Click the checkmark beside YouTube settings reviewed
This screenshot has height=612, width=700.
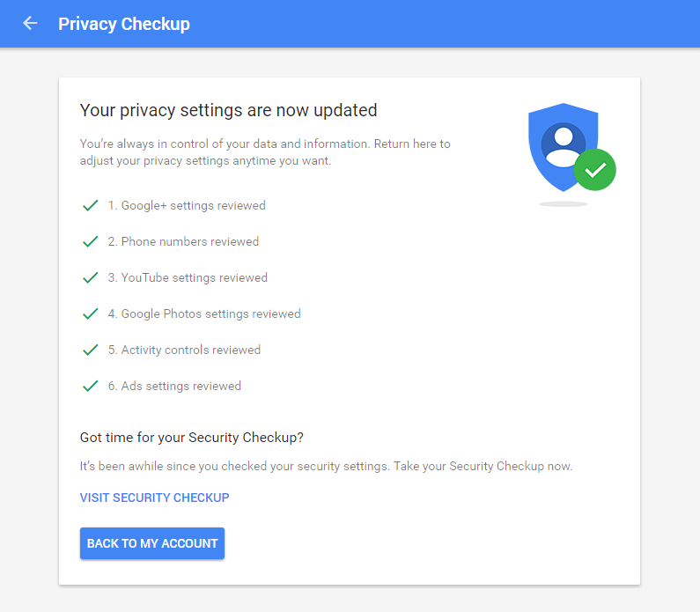click(90, 277)
